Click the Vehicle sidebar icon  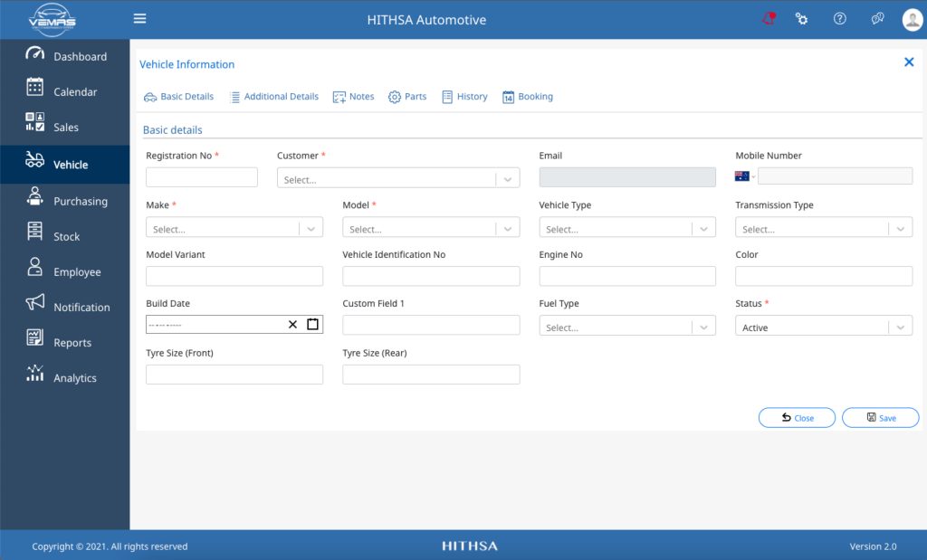[x=35, y=159]
